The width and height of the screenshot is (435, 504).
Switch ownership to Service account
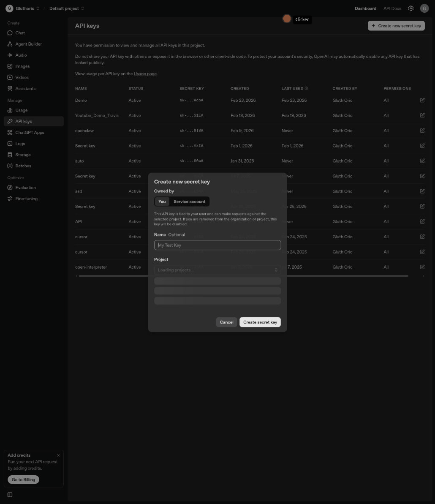pyautogui.click(x=189, y=202)
